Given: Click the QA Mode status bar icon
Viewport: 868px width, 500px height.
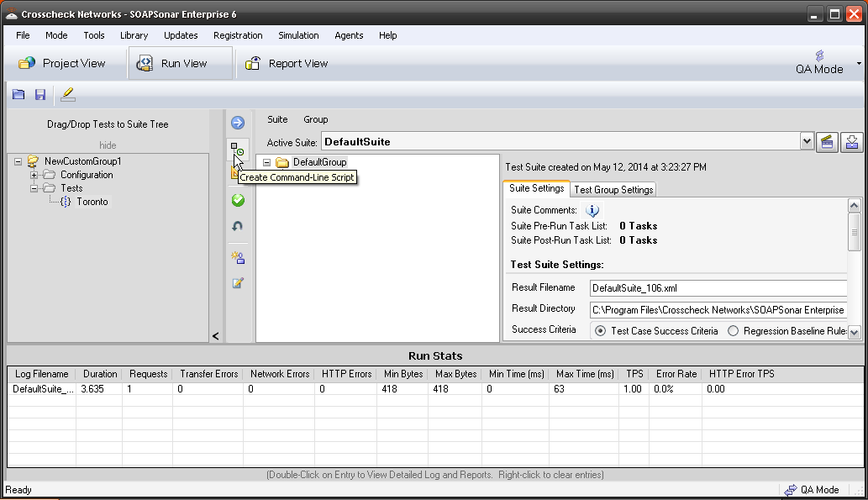Looking at the screenshot, I should point(791,490).
